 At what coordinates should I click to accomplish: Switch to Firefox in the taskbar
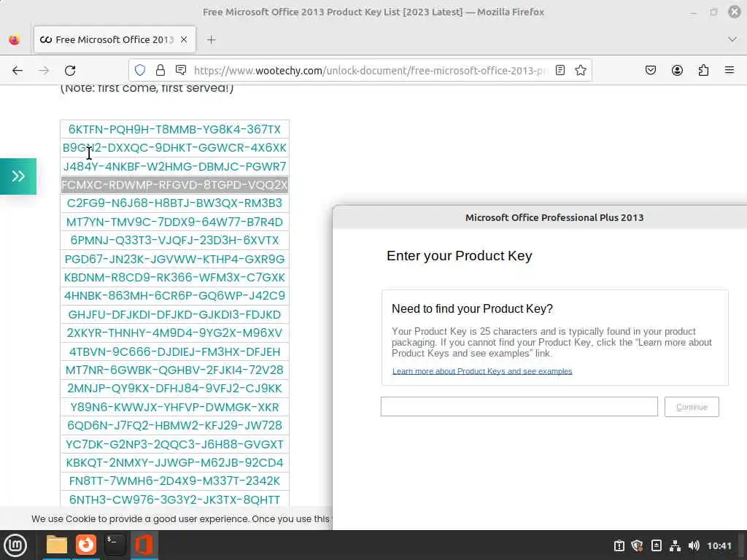pyautogui.click(x=86, y=545)
